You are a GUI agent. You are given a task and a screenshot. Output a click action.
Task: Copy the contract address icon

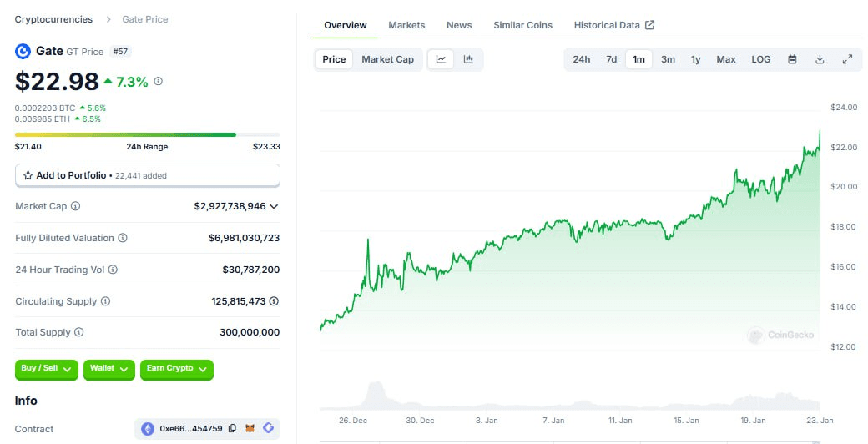click(233, 428)
